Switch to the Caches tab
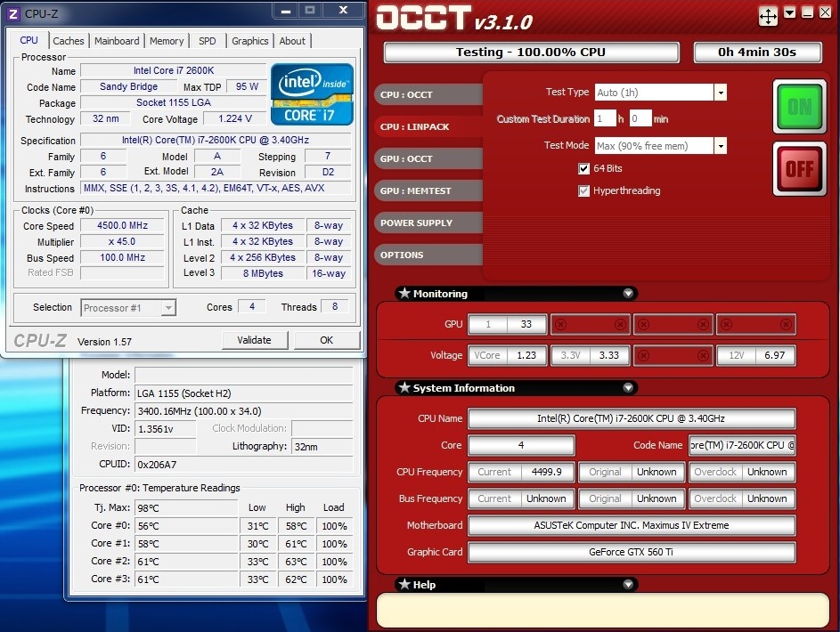840x632 pixels. (68, 41)
